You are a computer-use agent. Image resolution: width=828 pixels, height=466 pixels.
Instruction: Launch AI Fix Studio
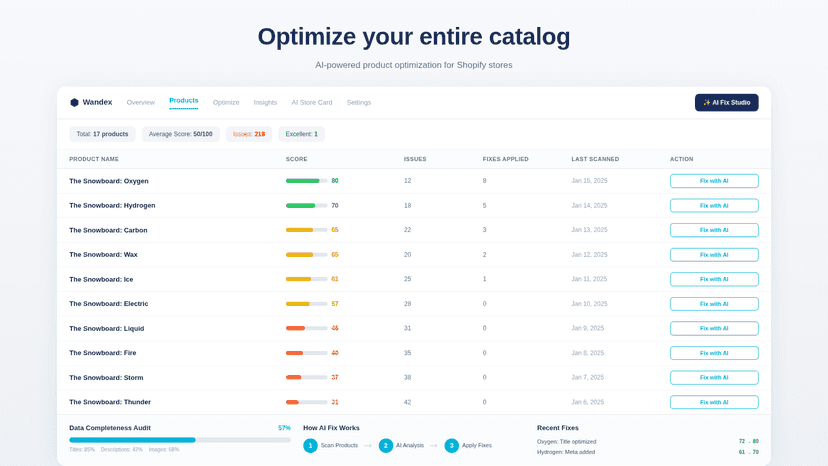(727, 102)
